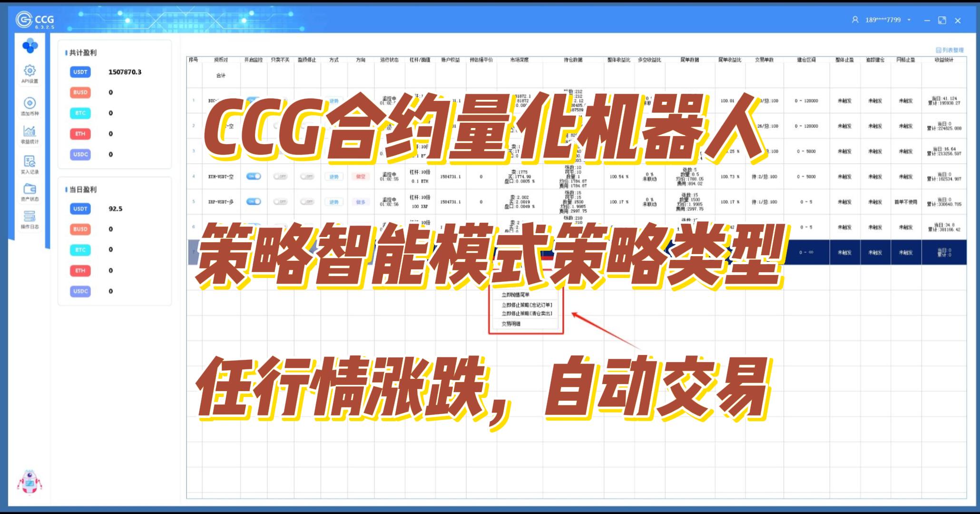
Task: Click the BUSD badge under 共计盈利
Action: [80, 92]
